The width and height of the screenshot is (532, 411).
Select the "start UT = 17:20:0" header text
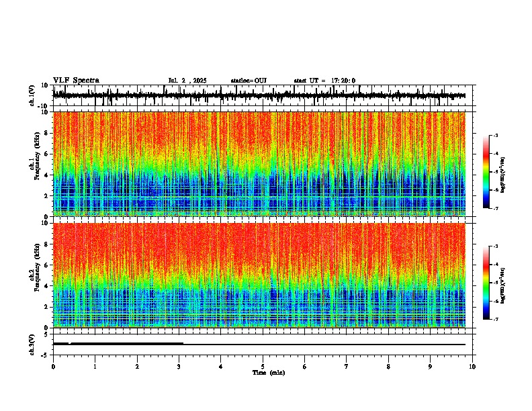pos(324,81)
